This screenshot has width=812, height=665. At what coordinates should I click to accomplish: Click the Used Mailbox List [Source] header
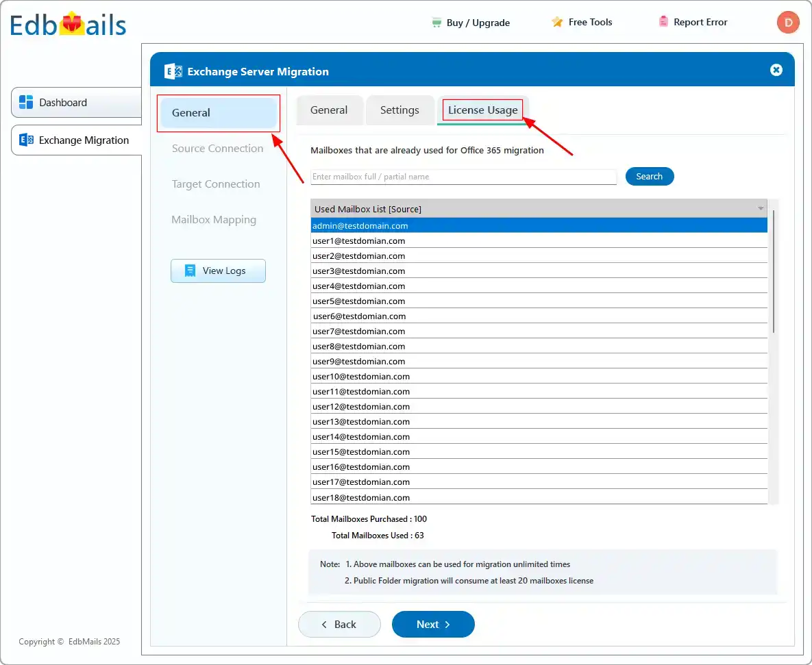[539, 209]
